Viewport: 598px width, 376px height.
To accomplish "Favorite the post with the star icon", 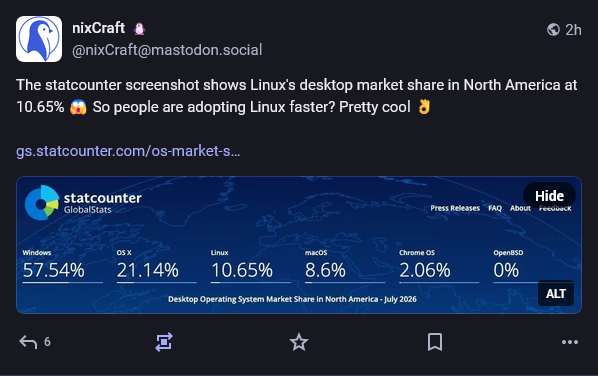I will click(299, 342).
